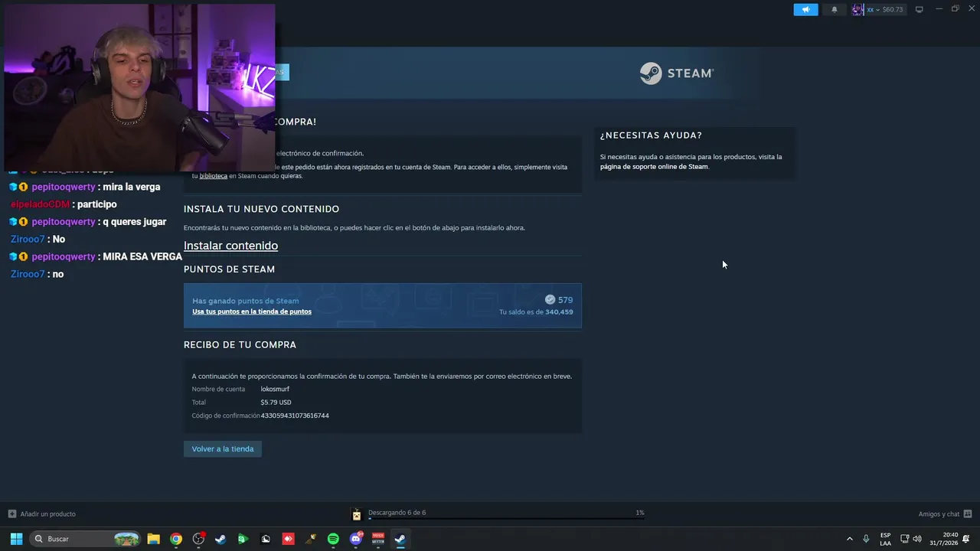Click the friends chat icon
The image size is (980, 551).
(968, 514)
